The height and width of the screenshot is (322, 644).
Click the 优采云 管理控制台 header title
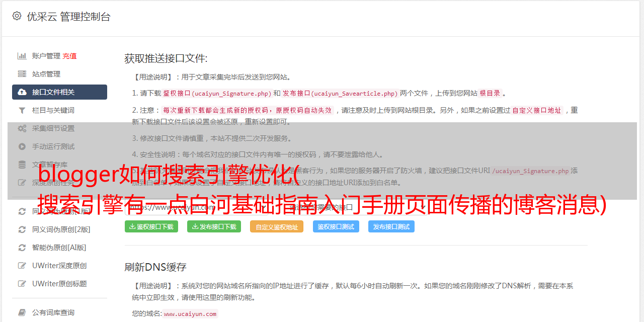pyautogui.click(x=68, y=17)
